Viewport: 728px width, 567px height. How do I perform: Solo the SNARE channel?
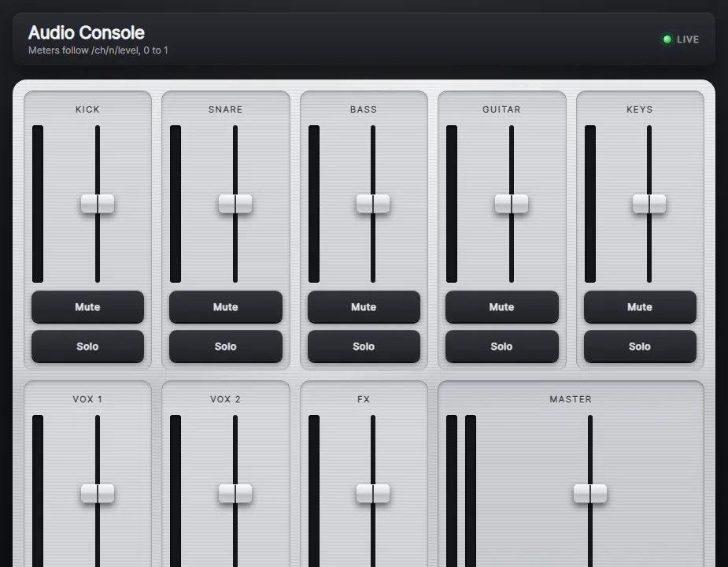point(226,346)
